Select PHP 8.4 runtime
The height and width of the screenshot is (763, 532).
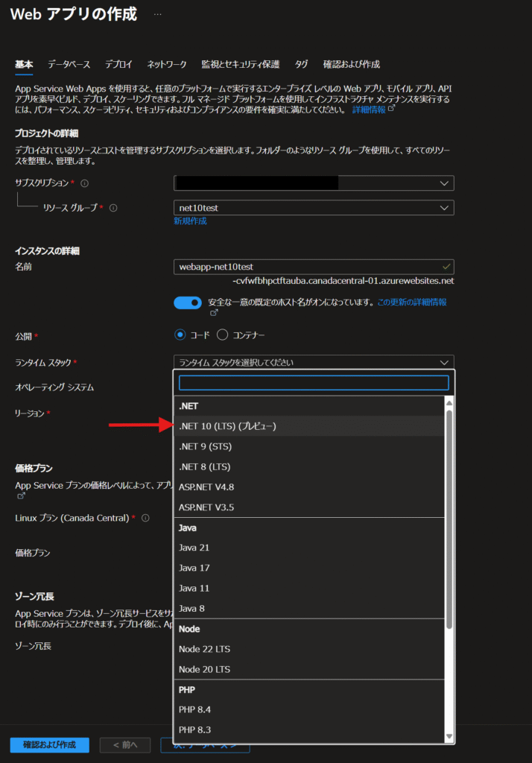coord(309,710)
